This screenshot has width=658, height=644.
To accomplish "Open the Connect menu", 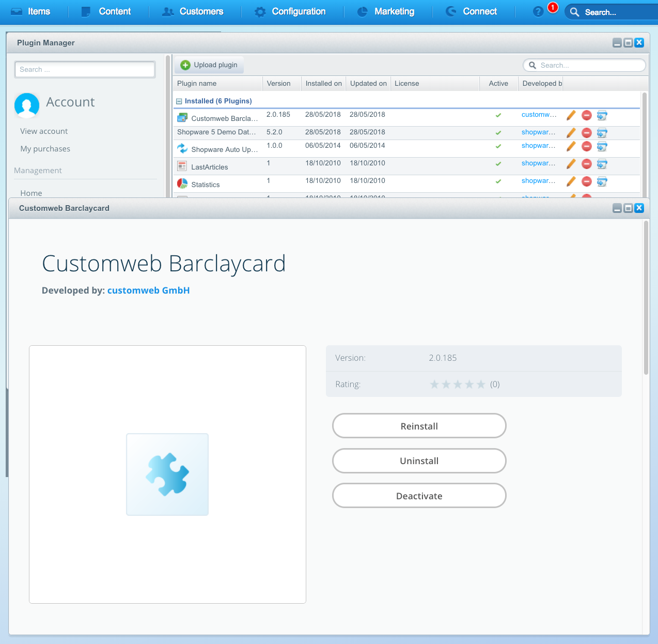I will pos(472,11).
